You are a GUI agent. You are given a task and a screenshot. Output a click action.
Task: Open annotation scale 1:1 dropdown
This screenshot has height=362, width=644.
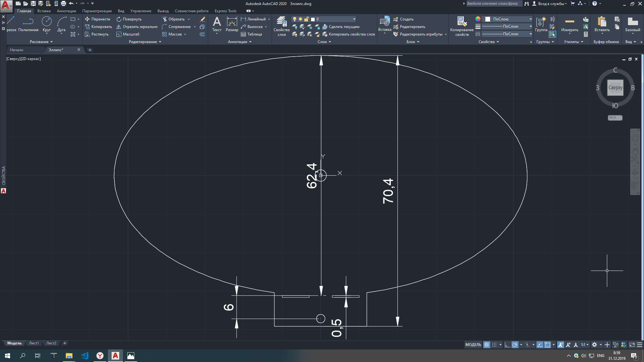tap(585, 345)
